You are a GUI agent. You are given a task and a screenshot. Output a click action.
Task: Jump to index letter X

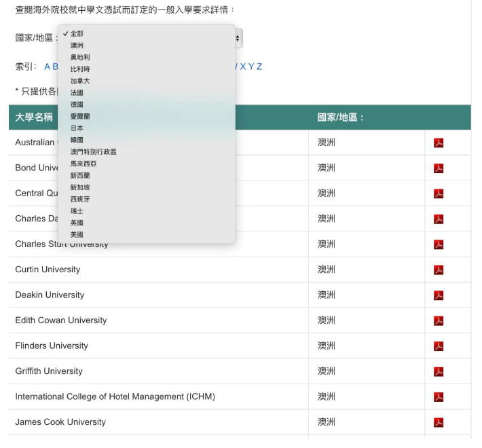pyautogui.click(x=243, y=67)
